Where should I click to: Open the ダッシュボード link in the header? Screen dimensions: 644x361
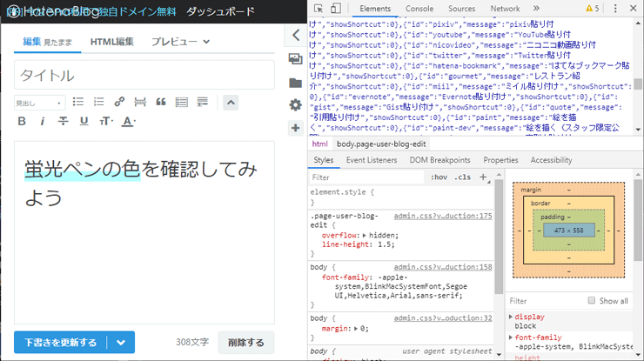pyautogui.click(x=220, y=11)
